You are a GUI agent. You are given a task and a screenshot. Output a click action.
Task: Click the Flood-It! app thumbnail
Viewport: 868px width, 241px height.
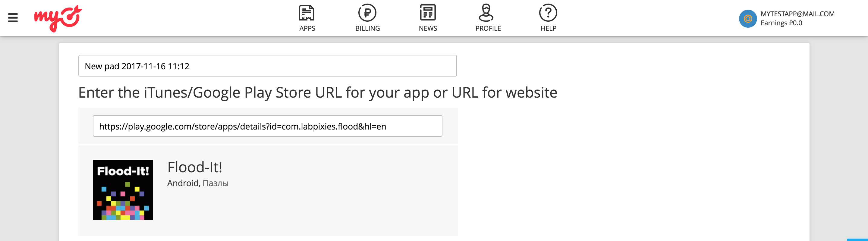coord(123,190)
